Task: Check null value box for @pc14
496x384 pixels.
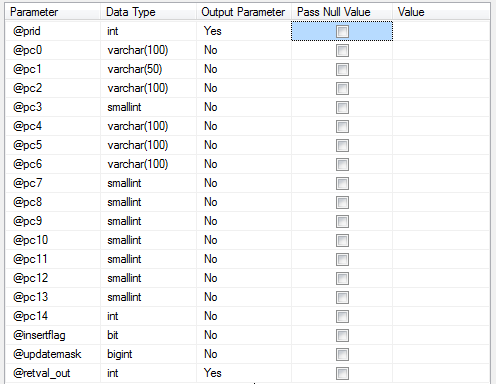Action: 342,316
